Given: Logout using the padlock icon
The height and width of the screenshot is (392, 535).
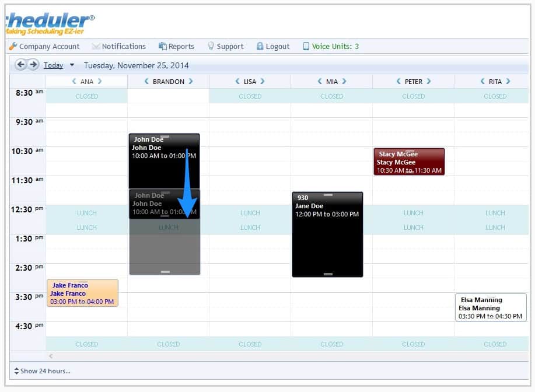Looking at the screenshot, I should coord(272,46).
